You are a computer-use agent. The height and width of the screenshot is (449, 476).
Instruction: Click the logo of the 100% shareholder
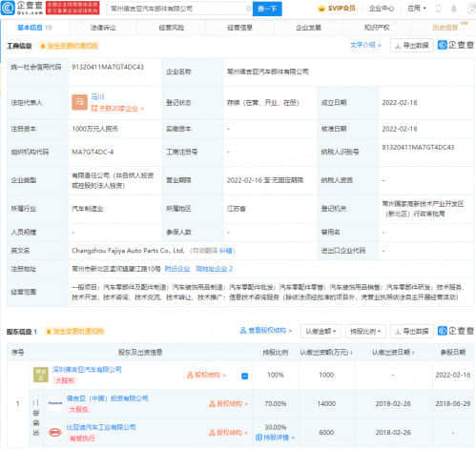click(x=41, y=375)
